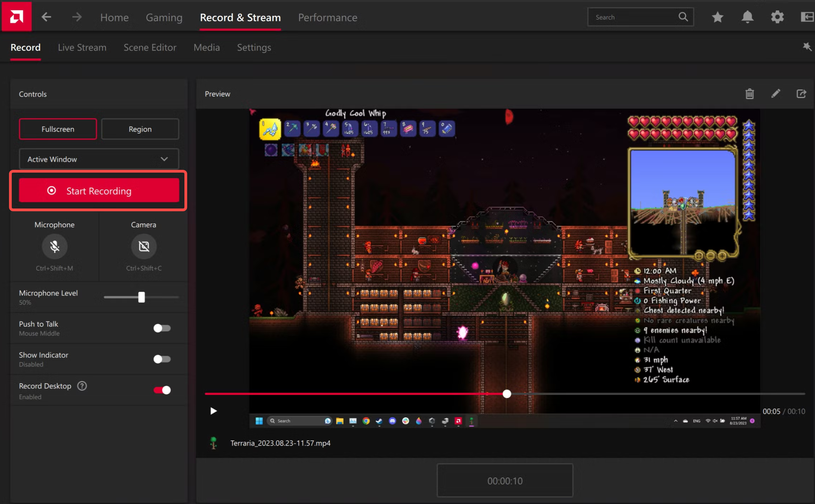Image resolution: width=815 pixels, height=504 pixels.
Task: Mark current page as favorite star
Action: pos(718,17)
